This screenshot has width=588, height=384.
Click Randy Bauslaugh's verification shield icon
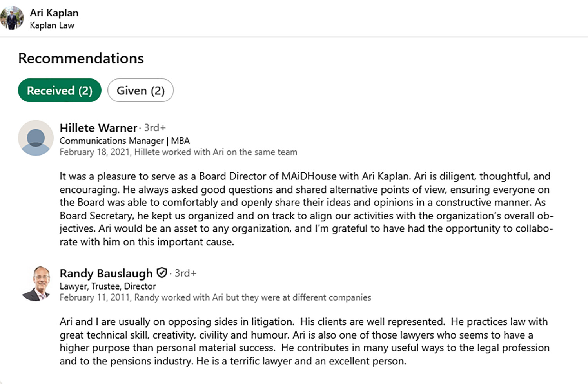tap(162, 273)
